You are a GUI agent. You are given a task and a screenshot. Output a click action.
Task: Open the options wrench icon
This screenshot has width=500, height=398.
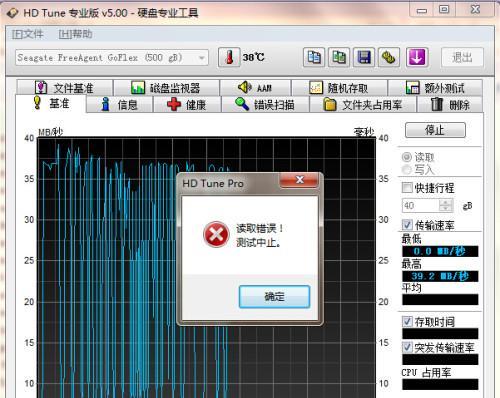point(389,58)
